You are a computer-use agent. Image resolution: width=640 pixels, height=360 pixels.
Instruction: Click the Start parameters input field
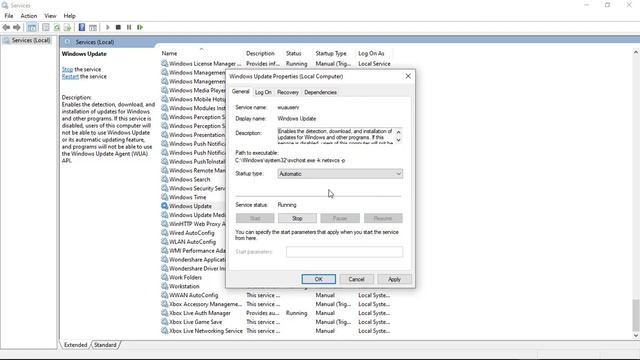pos(344,252)
